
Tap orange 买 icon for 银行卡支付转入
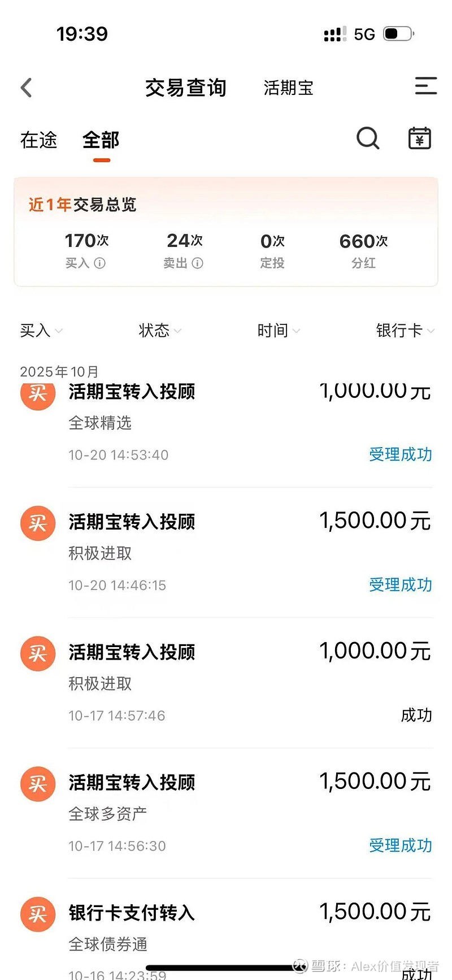pyautogui.click(x=38, y=914)
